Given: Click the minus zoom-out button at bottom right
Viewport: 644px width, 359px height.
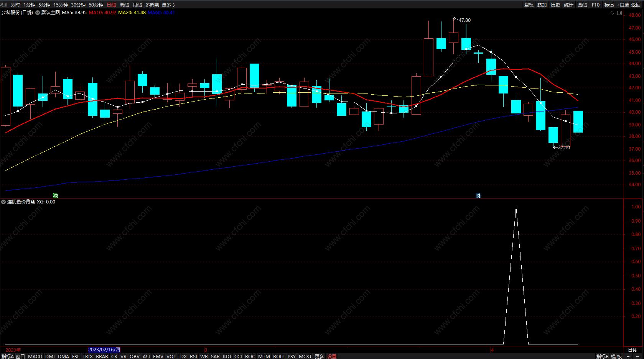Looking at the screenshot, I should [x=637, y=356].
